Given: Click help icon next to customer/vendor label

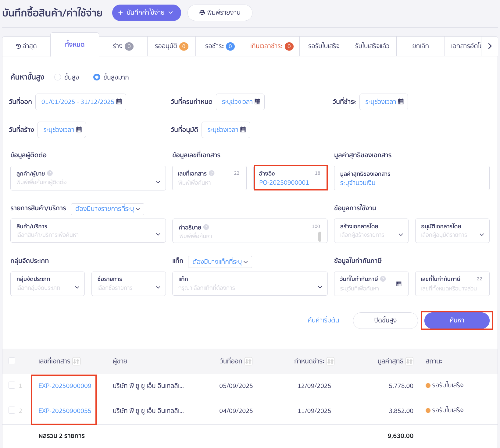Looking at the screenshot, I should pos(50,173).
